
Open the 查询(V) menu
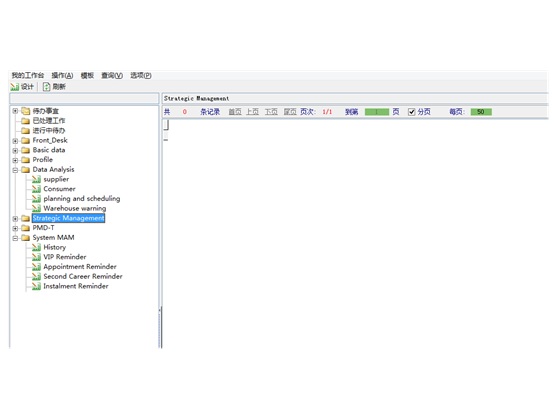tap(112, 75)
